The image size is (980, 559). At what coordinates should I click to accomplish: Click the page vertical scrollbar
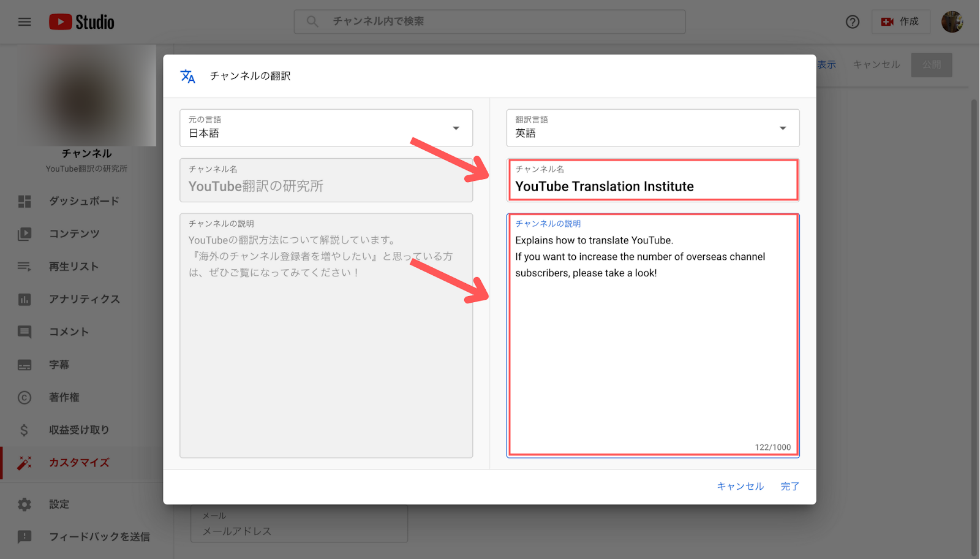point(974,328)
